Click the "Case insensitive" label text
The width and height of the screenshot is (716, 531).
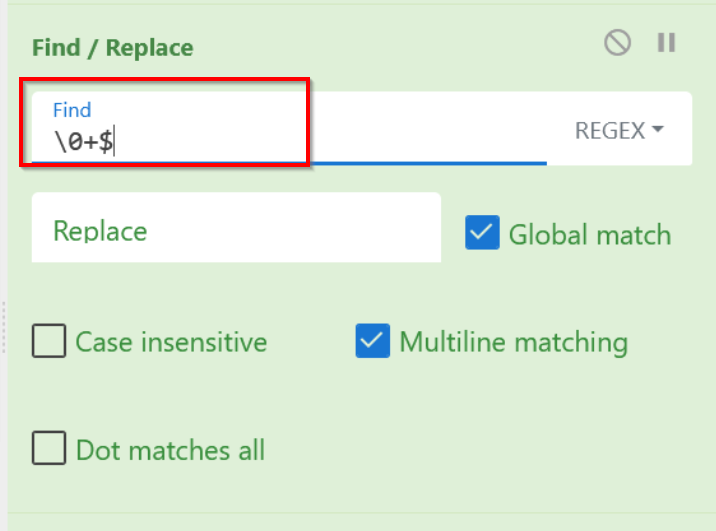[171, 342]
